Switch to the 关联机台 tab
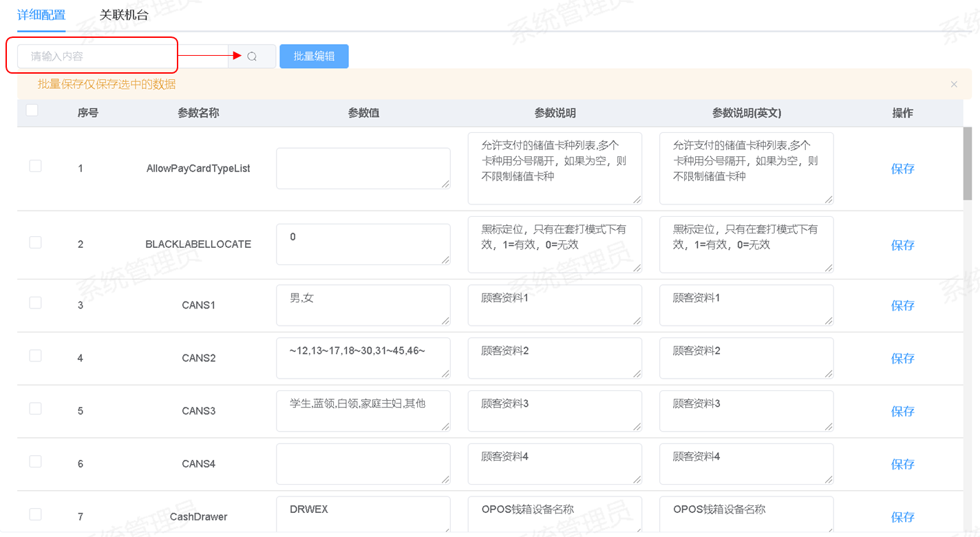 [x=124, y=14]
